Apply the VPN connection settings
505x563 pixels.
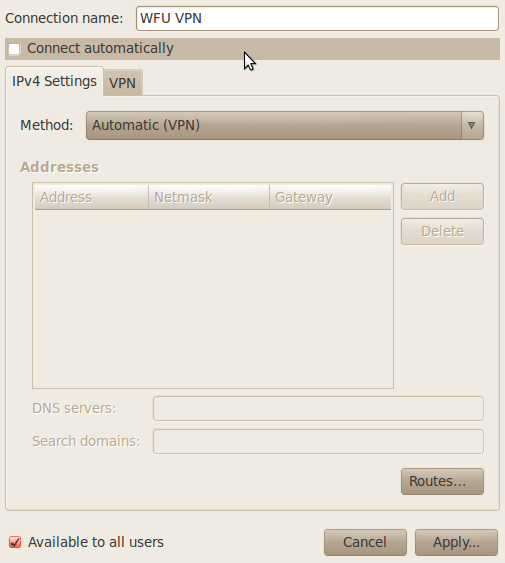[456, 542]
